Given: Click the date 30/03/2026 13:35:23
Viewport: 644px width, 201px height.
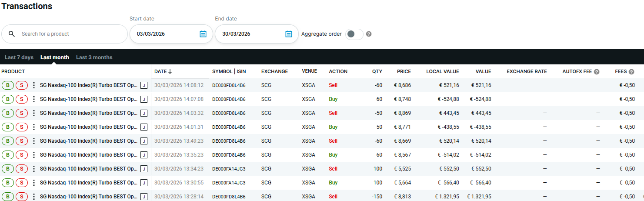Looking at the screenshot, I should 179,155.
